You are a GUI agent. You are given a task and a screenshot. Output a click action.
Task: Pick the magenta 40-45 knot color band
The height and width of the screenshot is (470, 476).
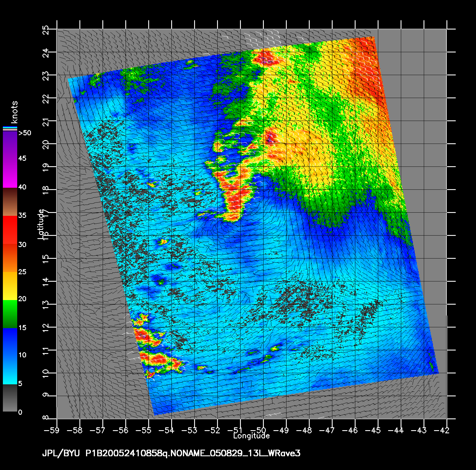pyautogui.click(x=10, y=173)
